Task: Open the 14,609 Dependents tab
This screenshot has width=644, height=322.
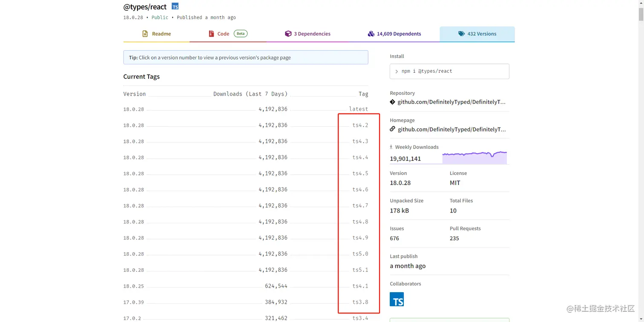Action: (x=394, y=34)
